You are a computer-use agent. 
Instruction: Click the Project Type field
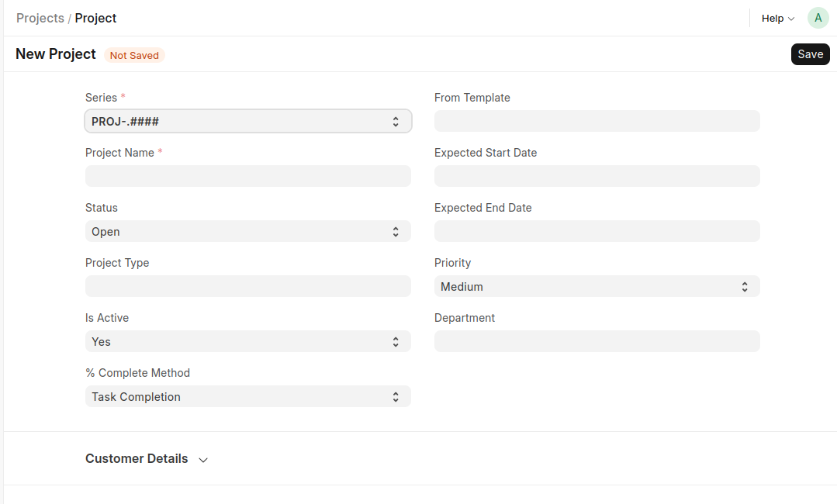point(247,286)
